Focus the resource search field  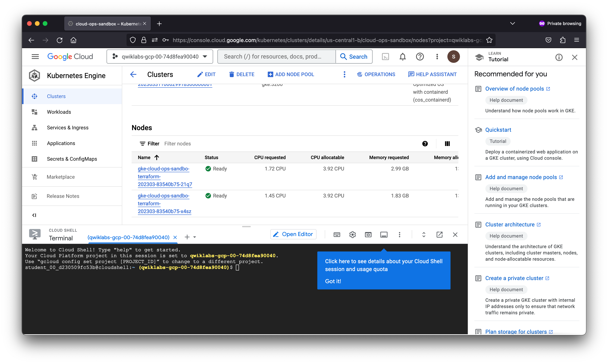point(276,57)
